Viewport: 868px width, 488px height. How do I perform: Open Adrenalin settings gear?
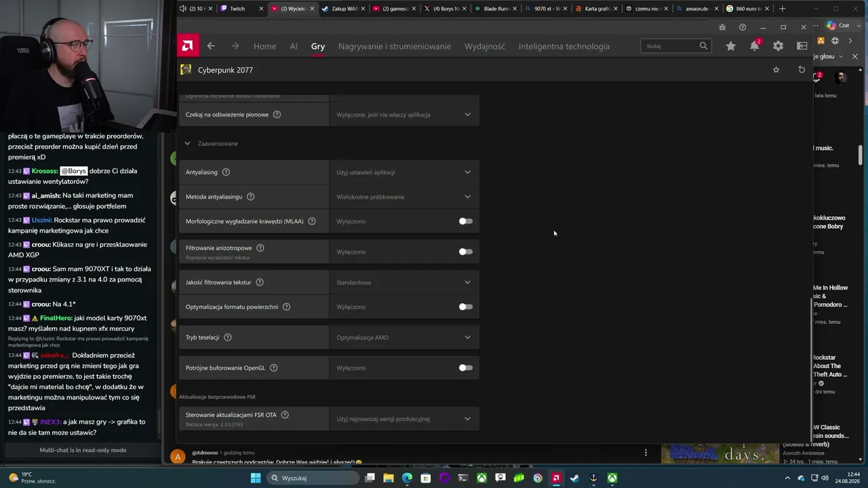(778, 46)
